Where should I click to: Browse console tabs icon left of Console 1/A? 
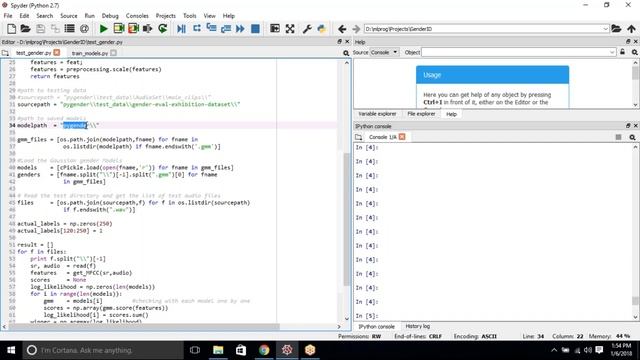coord(358,137)
